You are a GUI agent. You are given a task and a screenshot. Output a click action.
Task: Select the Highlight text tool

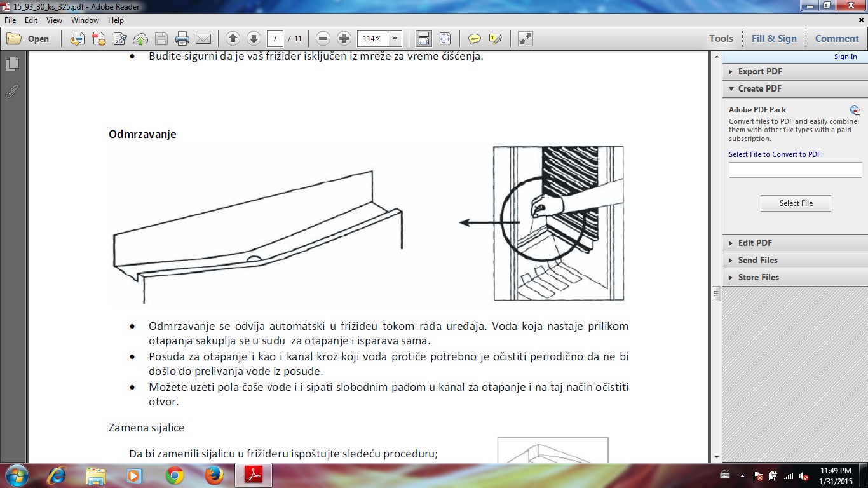(x=496, y=39)
